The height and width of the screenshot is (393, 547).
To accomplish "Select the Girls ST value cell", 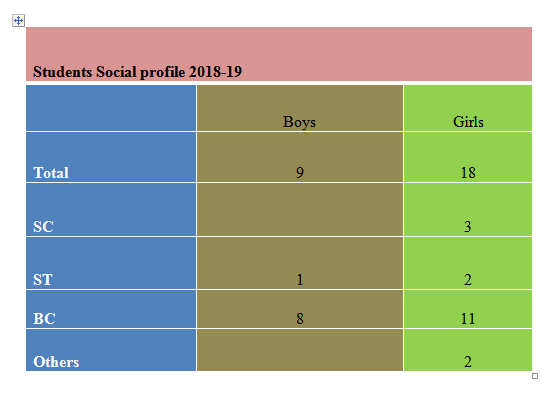I will 468,263.
